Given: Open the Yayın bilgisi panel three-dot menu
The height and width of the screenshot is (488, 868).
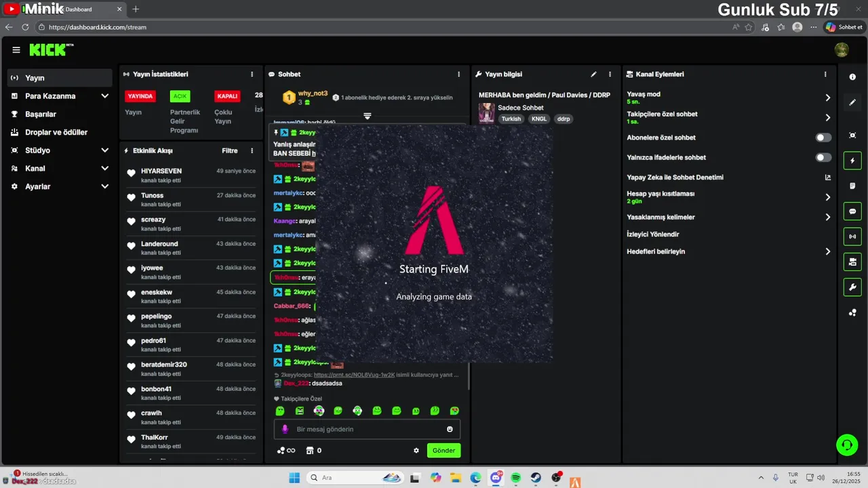Looking at the screenshot, I should tap(610, 75).
